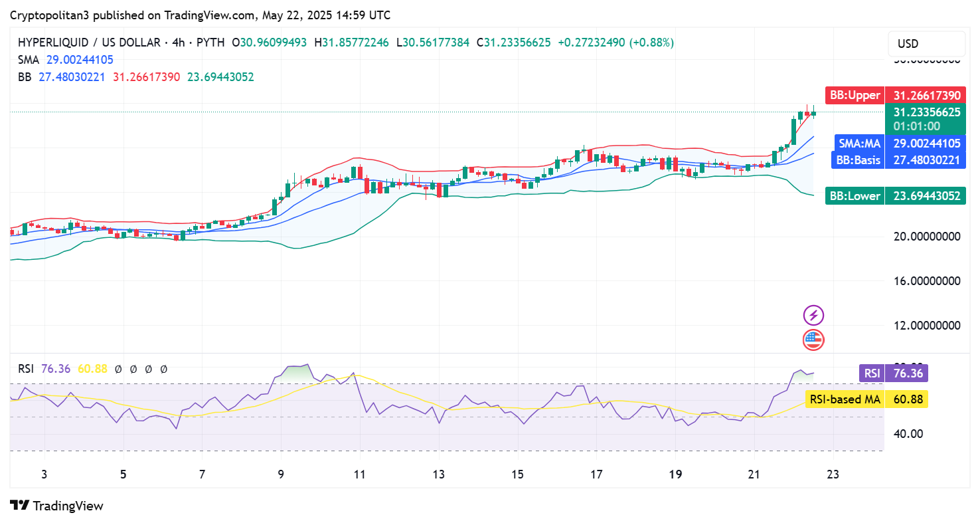
Task: Click the Cryptopolitan3 published header text
Action: 201,15
